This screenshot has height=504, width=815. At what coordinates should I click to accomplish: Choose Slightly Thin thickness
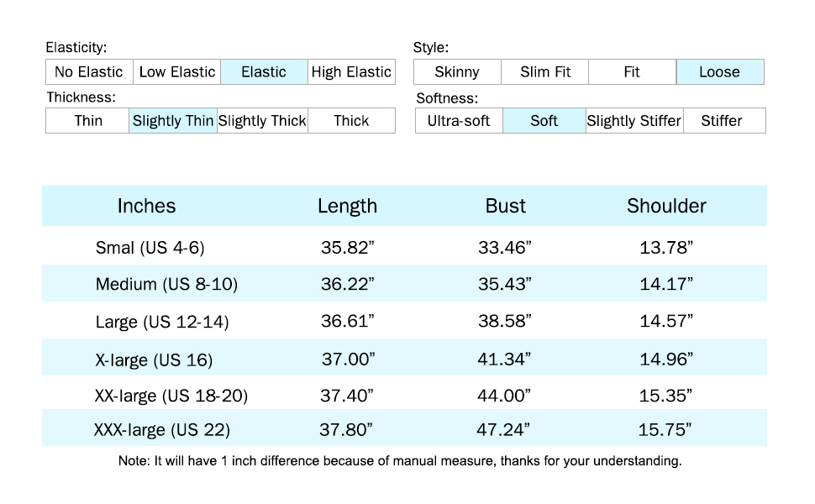(x=173, y=121)
